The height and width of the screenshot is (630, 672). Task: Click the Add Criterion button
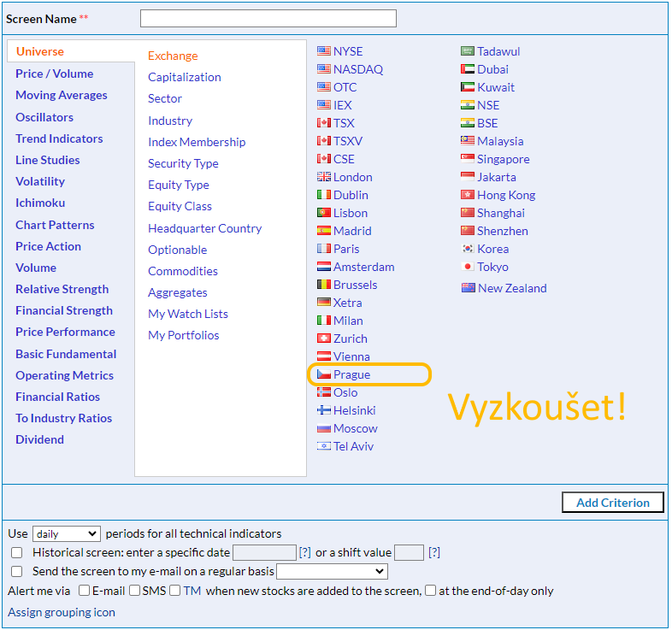point(613,503)
